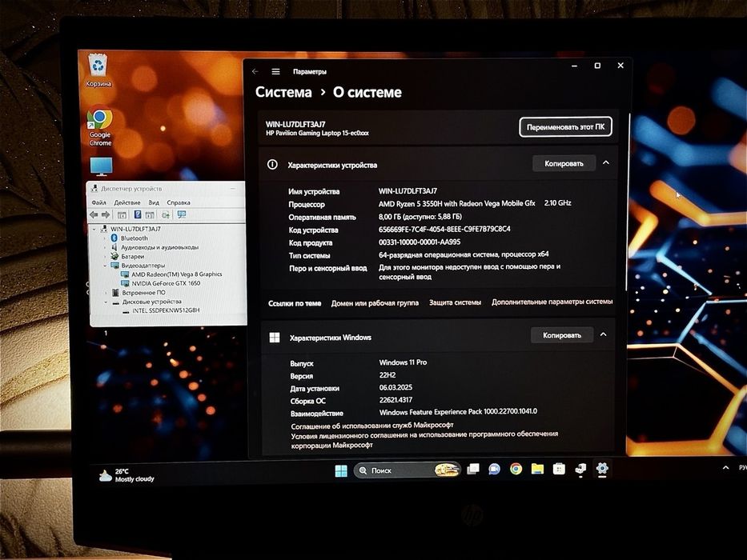747x560 pixels.
Task: Click install date 06.03.2025 value
Action: click(396, 388)
